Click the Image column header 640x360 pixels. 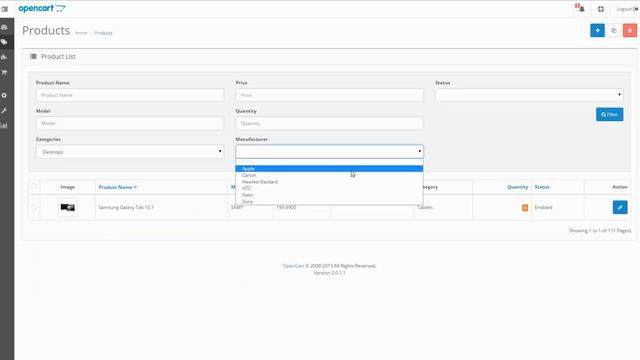68,187
